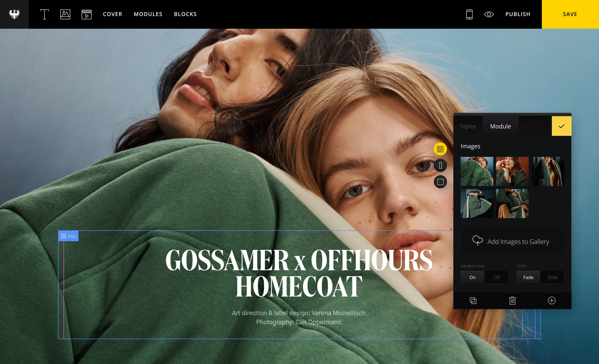Select the image tool icon
599x364 pixels.
coord(65,14)
